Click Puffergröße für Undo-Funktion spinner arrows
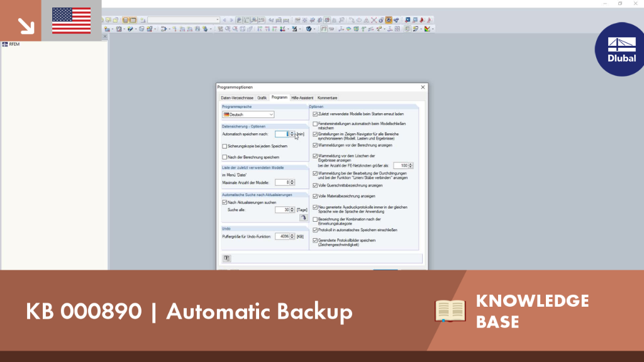644x362 pixels. point(292,236)
